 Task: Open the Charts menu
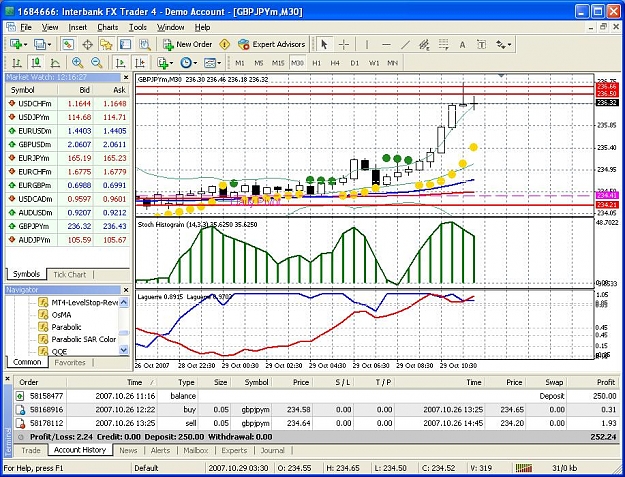point(108,27)
